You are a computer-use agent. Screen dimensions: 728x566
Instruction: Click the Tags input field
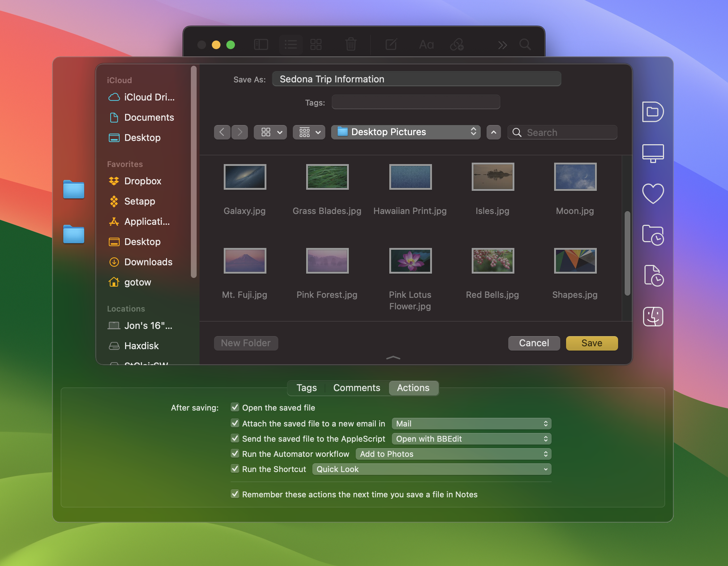click(x=416, y=102)
